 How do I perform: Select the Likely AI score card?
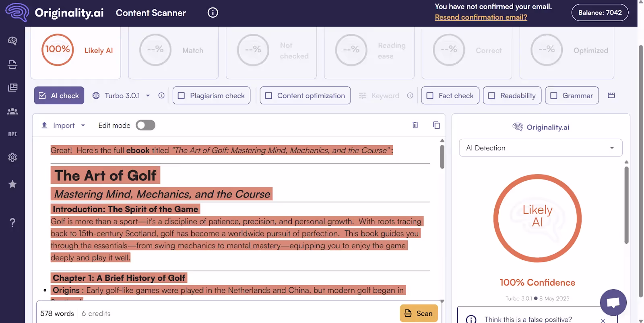(76, 52)
